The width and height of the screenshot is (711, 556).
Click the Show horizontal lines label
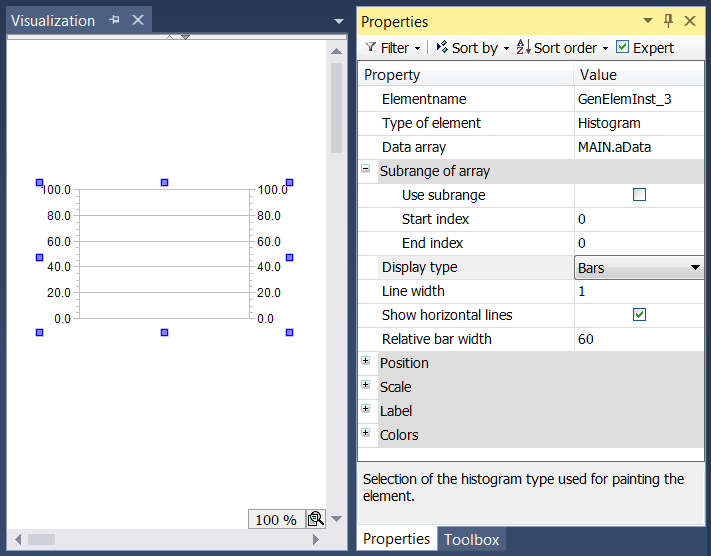(447, 315)
